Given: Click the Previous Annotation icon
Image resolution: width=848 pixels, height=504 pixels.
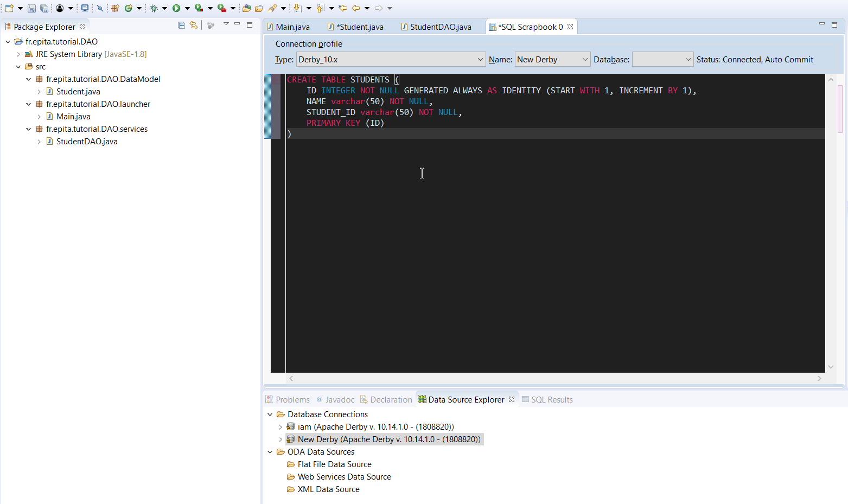Looking at the screenshot, I should [x=321, y=8].
